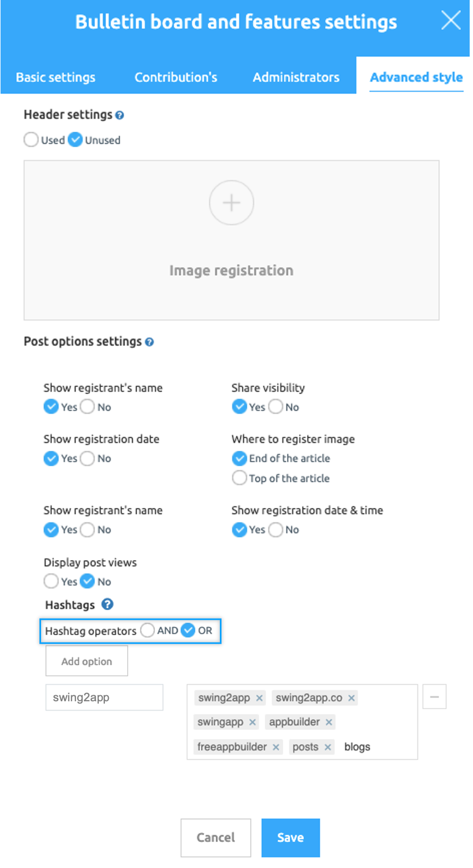
Task: Remove the appbuilder hashtag tag
Action: (x=329, y=722)
